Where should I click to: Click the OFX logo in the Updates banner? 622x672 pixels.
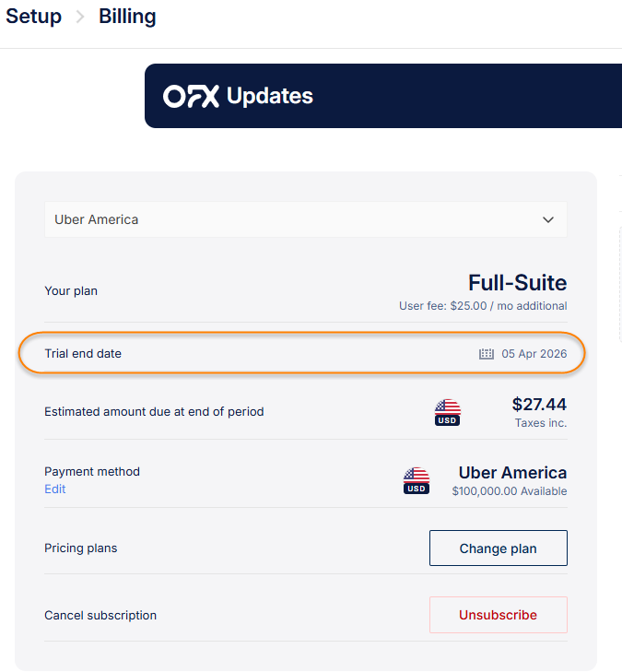point(191,96)
